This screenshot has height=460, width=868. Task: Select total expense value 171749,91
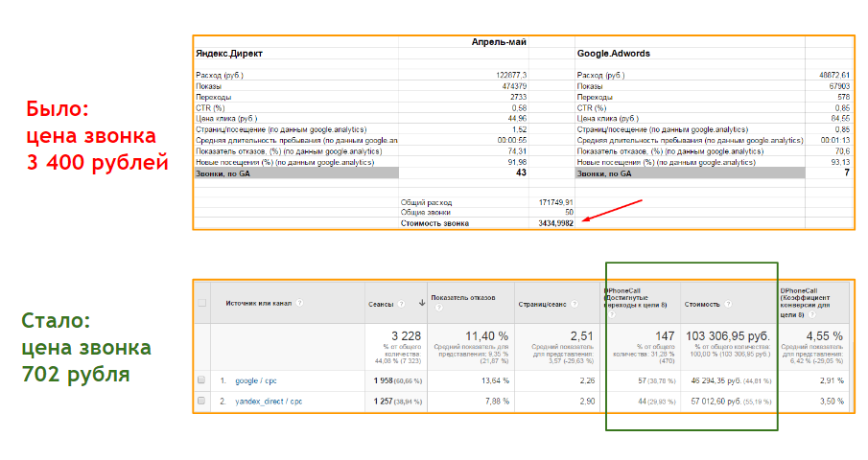point(555,202)
